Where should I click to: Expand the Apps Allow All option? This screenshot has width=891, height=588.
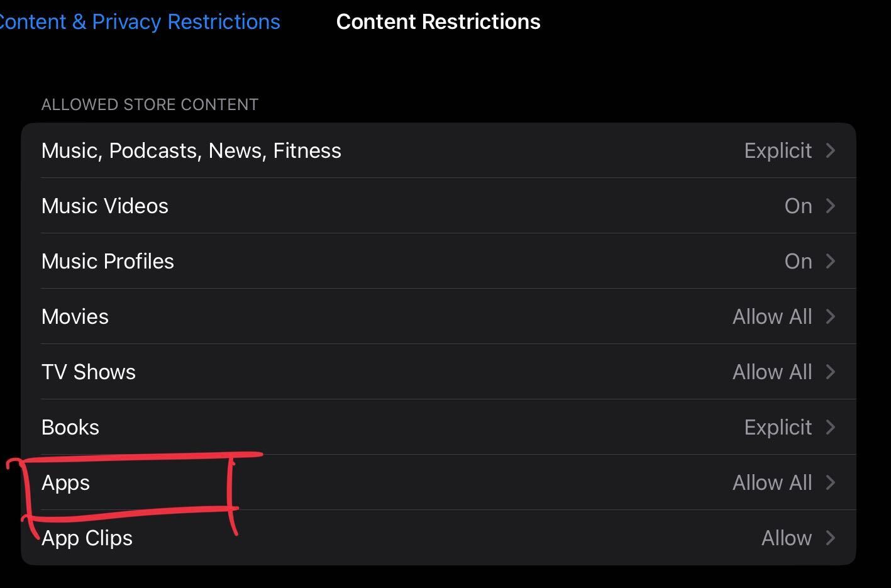(x=772, y=482)
